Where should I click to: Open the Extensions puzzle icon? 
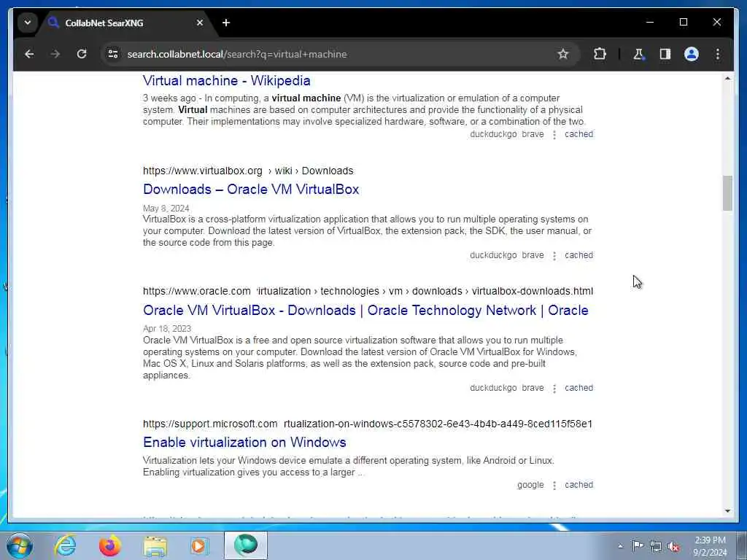point(600,54)
